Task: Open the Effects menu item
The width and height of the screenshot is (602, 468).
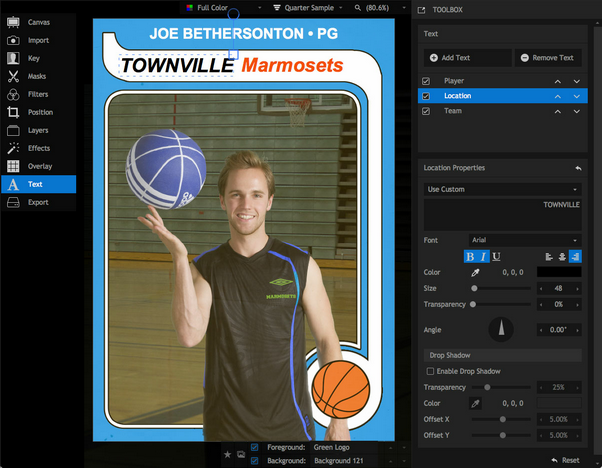Action: 38,148
